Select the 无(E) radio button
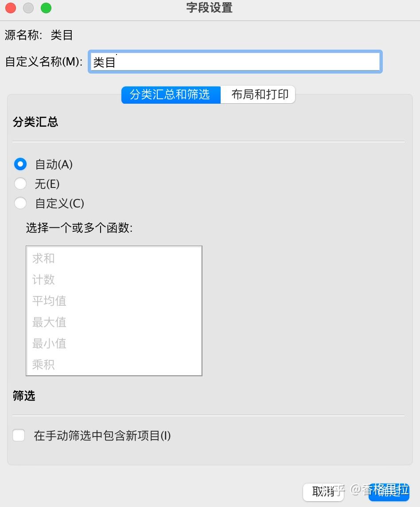Image resolution: width=420 pixels, height=507 pixels. click(x=20, y=183)
